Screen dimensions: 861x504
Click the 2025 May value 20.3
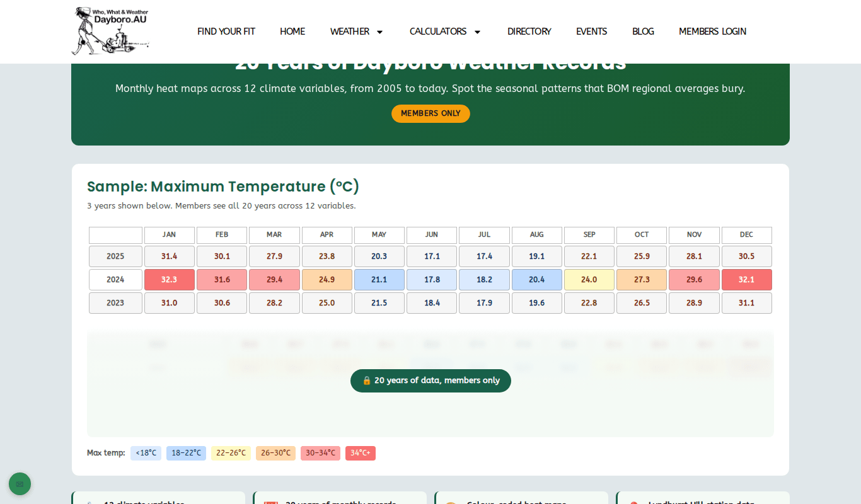tap(379, 256)
